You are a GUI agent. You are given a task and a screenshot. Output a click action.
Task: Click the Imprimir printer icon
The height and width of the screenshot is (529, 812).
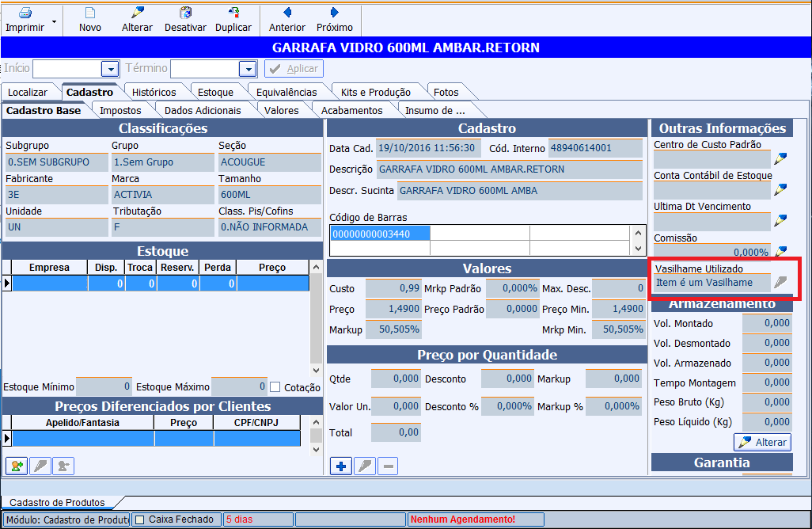(25, 13)
